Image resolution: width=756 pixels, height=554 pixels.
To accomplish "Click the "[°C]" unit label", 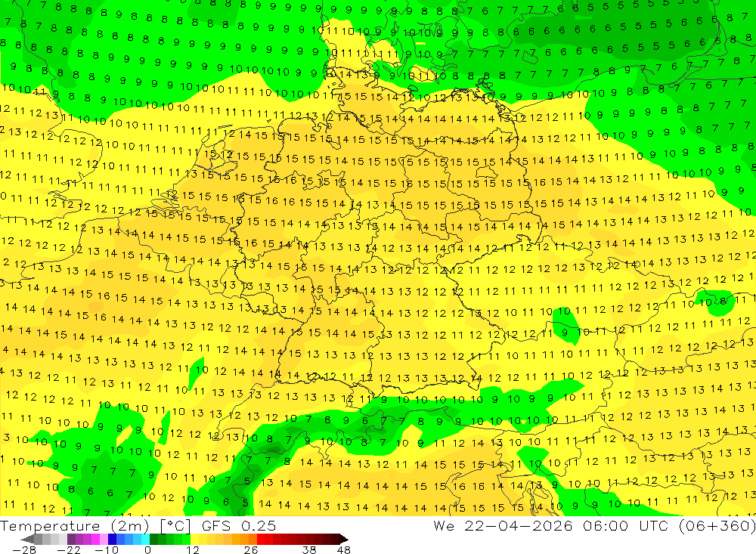I will [175, 526].
